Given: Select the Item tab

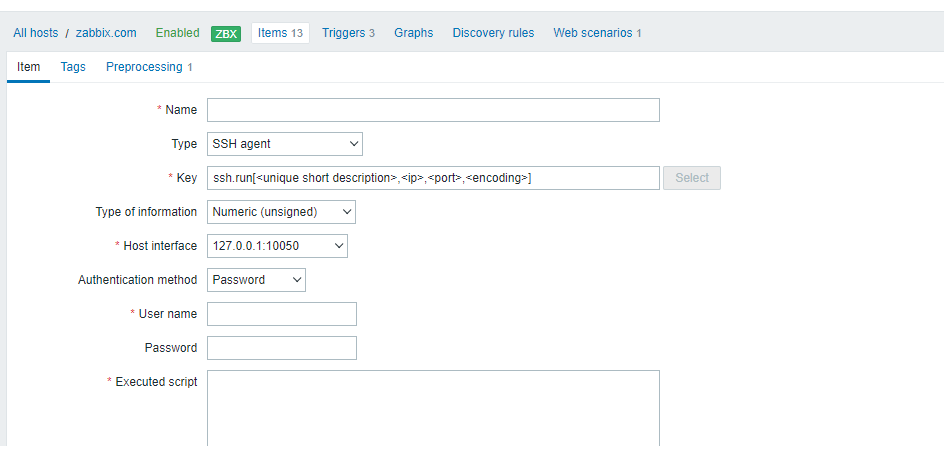Looking at the screenshot, I should point(29,67).
